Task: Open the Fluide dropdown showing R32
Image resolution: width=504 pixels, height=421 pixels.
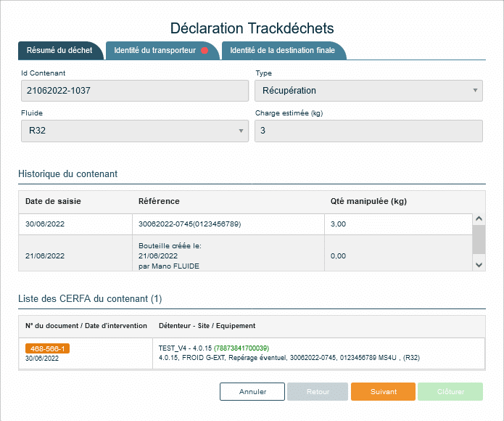Action: 134,131
